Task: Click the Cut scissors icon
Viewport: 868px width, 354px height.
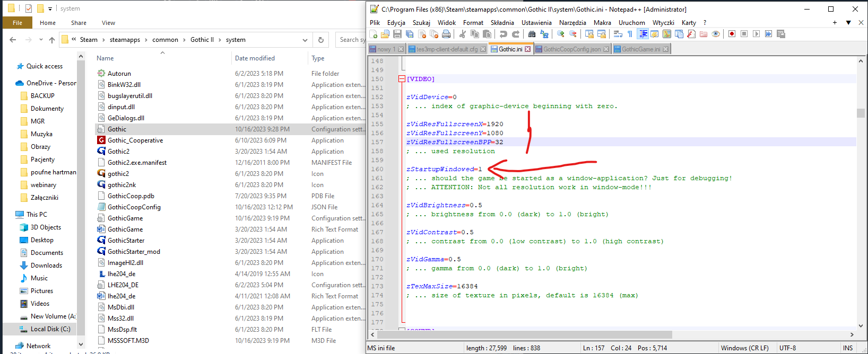Action: click(x=463, y=34)
